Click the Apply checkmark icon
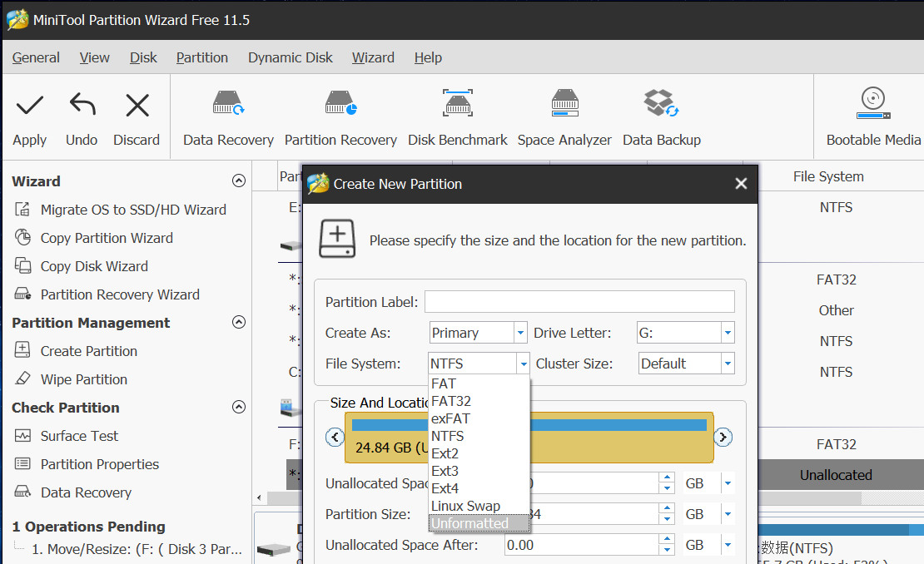This screenshot has height=564, width=924. click(x=30, y=106)
